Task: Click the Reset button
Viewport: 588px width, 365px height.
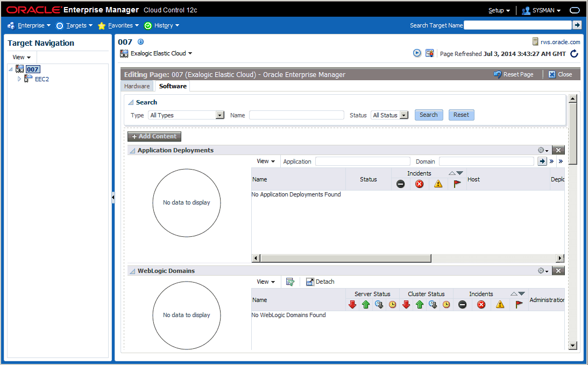Action: click(461, 115)
